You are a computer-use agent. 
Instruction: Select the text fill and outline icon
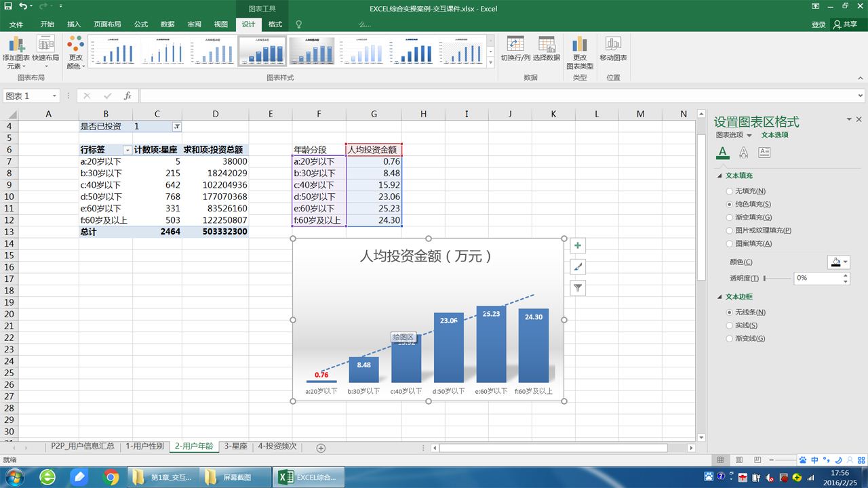coord(723,152)
